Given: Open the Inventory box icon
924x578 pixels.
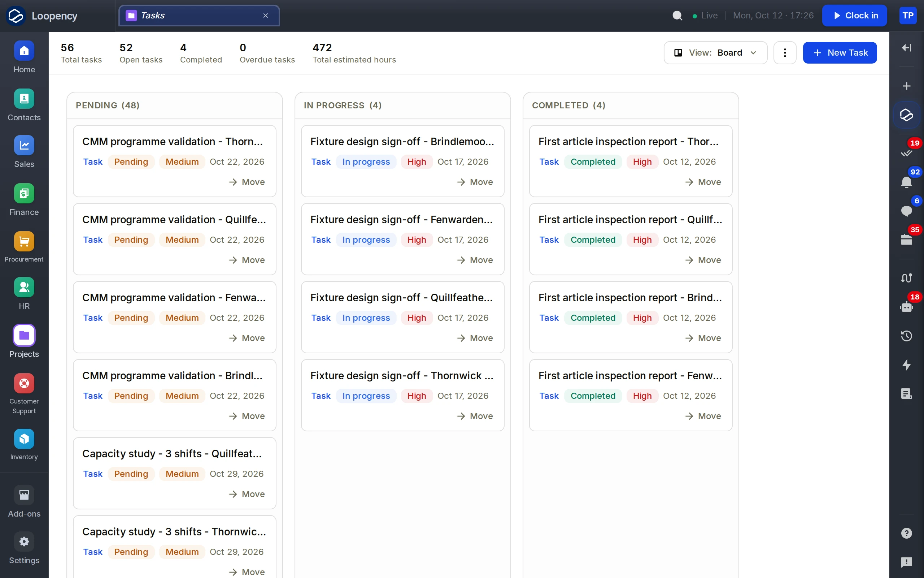Looking at the screenshot, I should click(24, 439).
